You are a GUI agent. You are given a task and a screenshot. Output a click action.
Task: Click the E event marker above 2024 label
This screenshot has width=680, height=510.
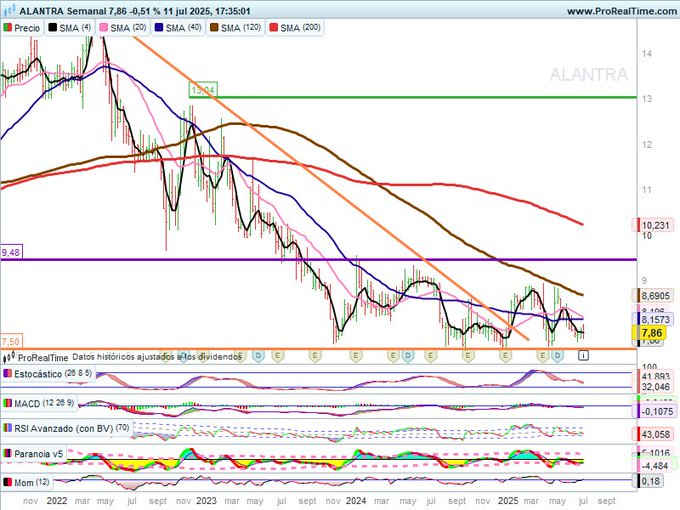pos(356,356)
